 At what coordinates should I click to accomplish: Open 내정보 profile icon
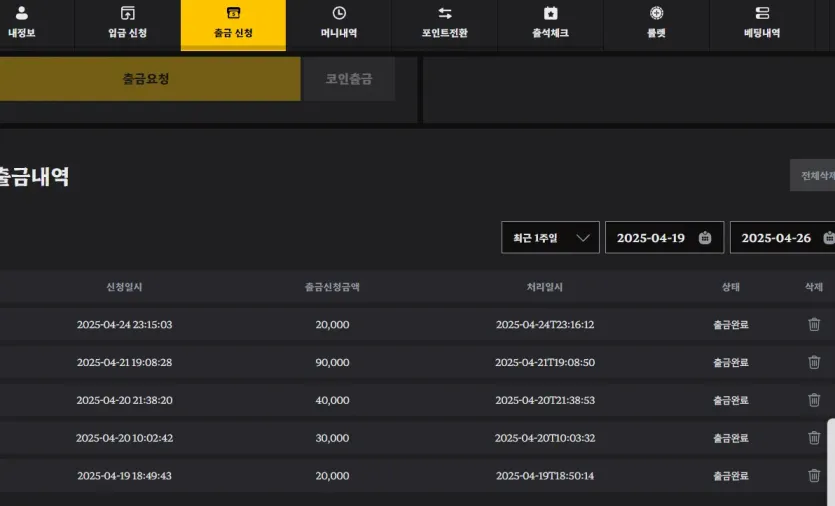coord(22,13)
